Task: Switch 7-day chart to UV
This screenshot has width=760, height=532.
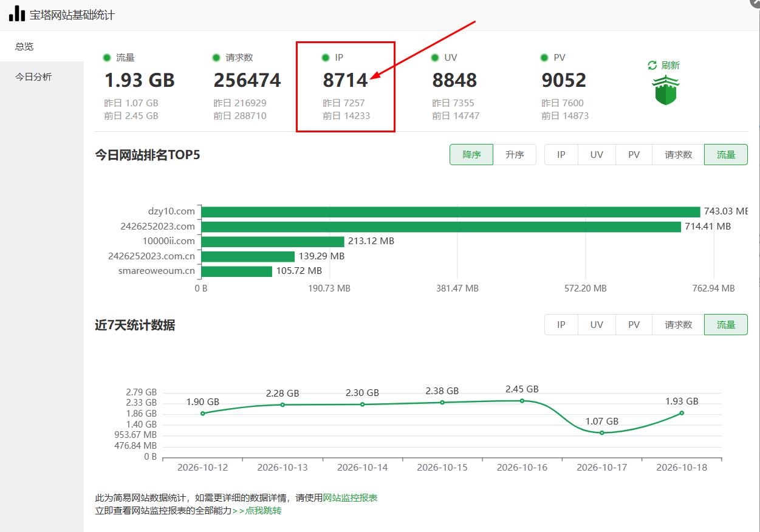Action: tap(597, 325)
